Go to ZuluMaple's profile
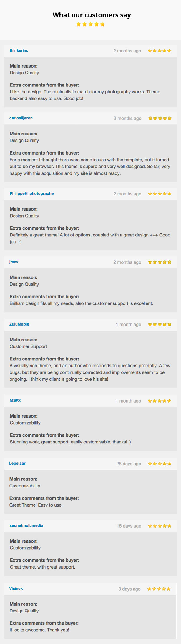181x644 pixels. pyautogui.click(x=19, y=324)
